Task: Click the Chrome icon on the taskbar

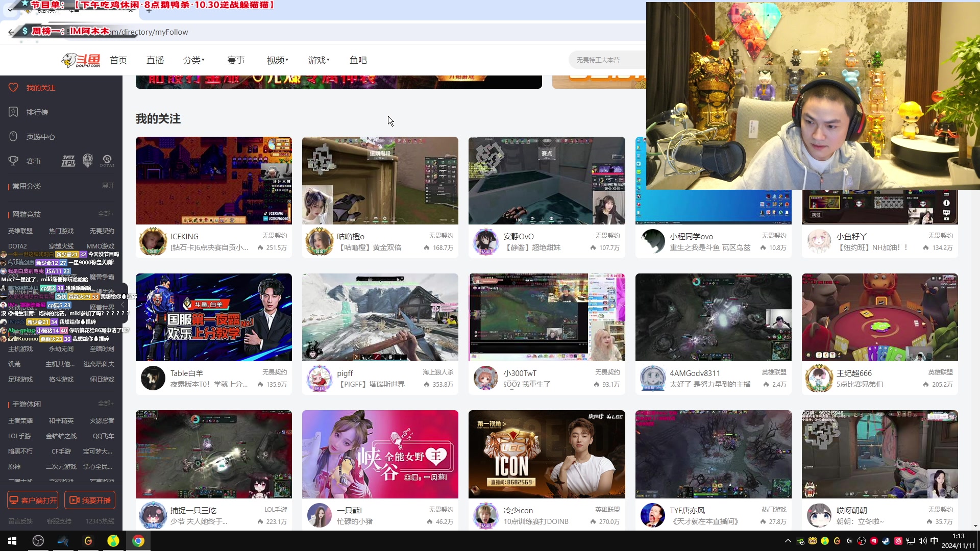Action: click(138, 541)
